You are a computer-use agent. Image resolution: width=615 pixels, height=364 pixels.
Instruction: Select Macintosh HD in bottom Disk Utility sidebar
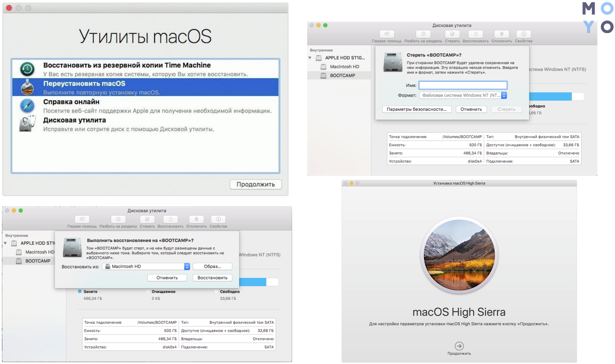click(x=29, y=252)
